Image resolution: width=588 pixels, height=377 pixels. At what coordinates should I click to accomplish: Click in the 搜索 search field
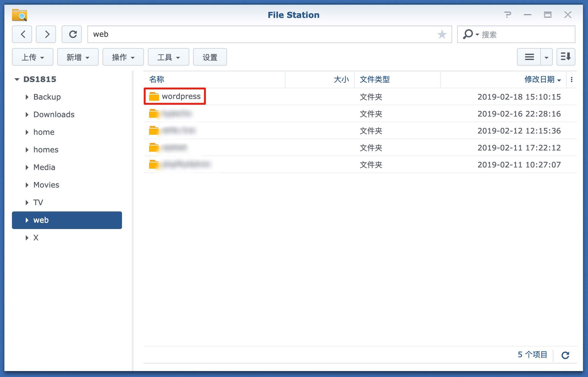tap(525, 35)
